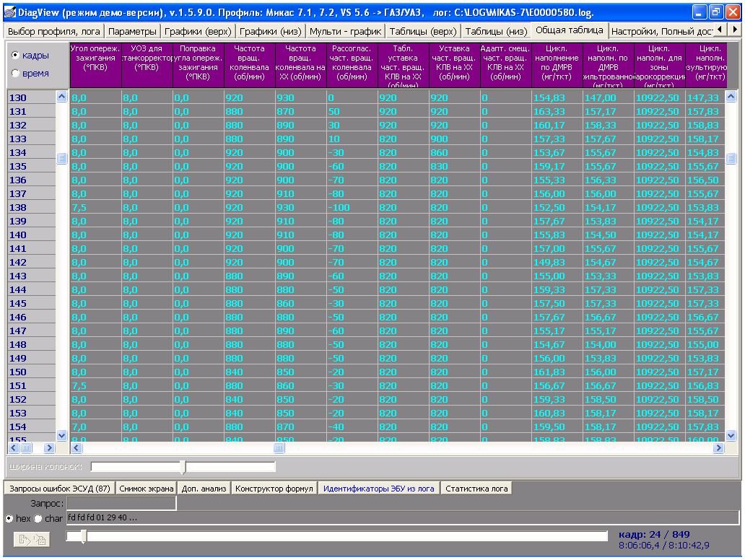Click the 'Запрос' input field
This screenshot has width=745, height=560.
[x=121, y=503]
